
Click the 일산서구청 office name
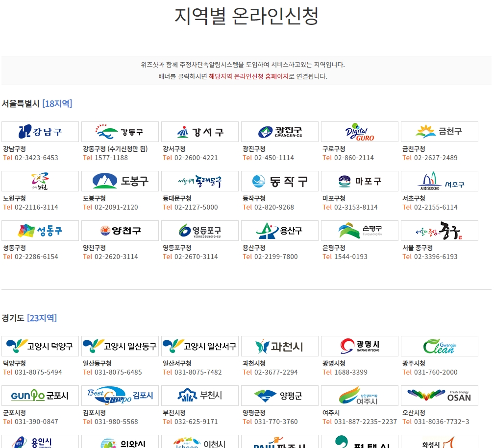(x=177, y=363)
